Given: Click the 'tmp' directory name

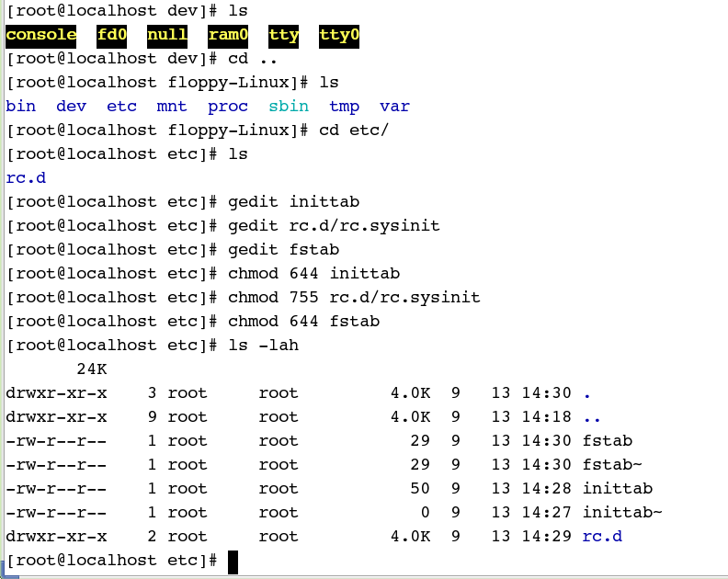Looking at the screenshot, I should (x=344, y=108).
